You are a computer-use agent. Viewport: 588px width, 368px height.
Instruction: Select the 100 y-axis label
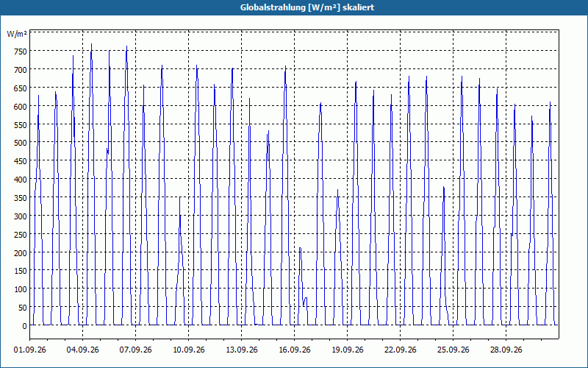pos(21,289)
